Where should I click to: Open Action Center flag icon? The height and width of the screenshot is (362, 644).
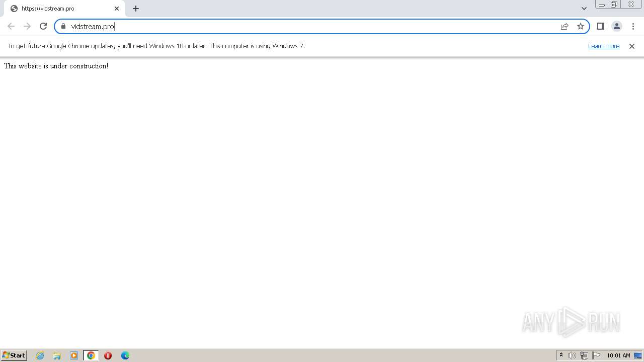[596, 355]
